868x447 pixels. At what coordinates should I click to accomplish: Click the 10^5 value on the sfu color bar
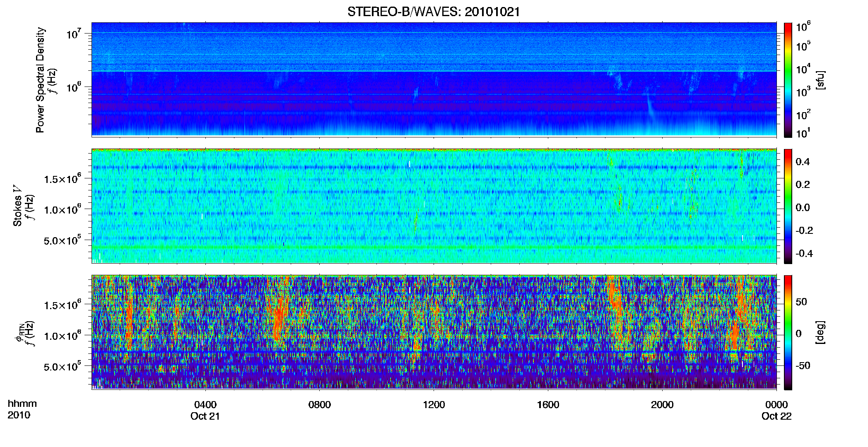[803, 46]
